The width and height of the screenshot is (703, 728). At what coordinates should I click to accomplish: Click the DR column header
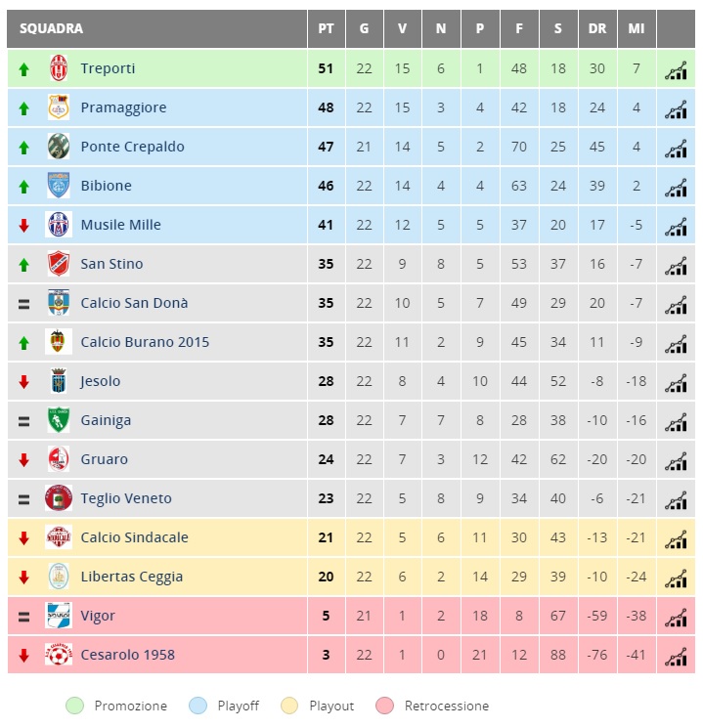click(597, 28)
